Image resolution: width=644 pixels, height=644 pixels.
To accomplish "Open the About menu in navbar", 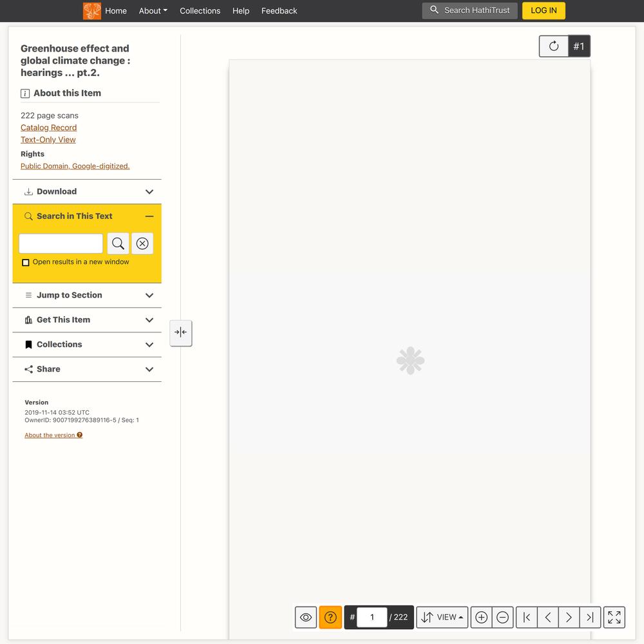I will click(153, 11).
